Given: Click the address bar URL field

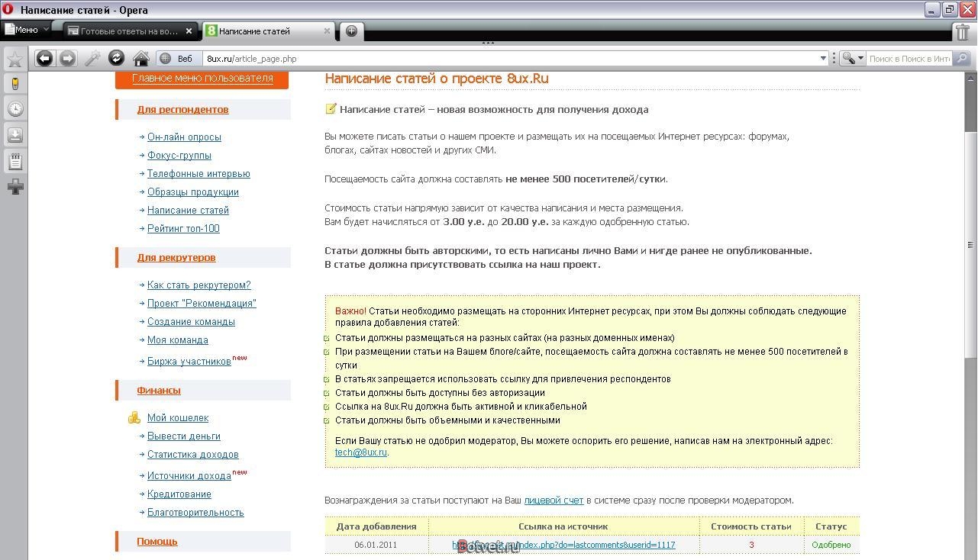Looking at the screenshot, I should [510, 59].
